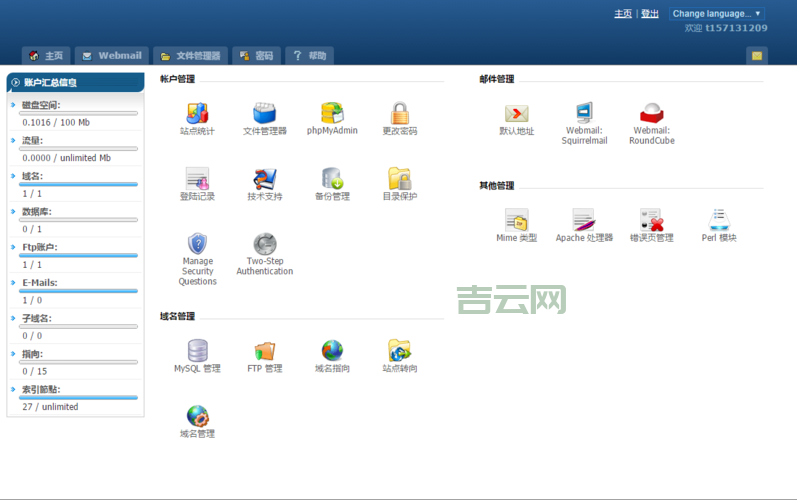Open 更改密码 change password padlock icon
The width and height of the screenshot is (797, 500).
point(399,113)
